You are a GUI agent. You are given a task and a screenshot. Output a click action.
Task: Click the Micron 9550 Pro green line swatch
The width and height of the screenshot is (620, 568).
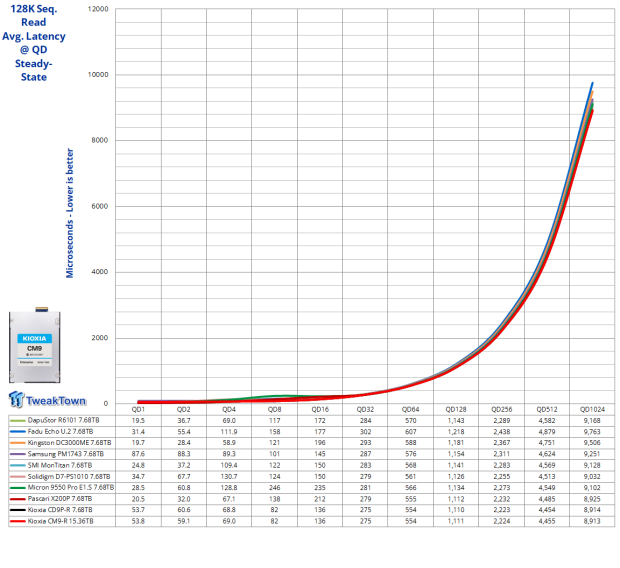(x=17, y=488)
